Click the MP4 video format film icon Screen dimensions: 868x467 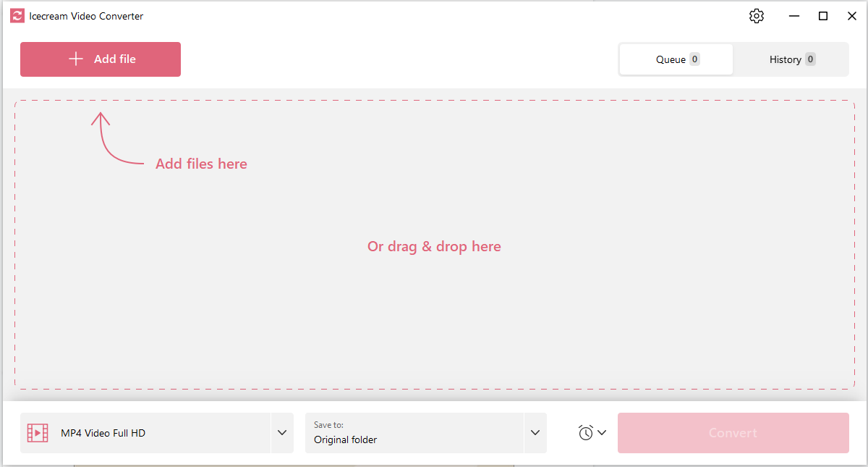click(x=38, y=433)
